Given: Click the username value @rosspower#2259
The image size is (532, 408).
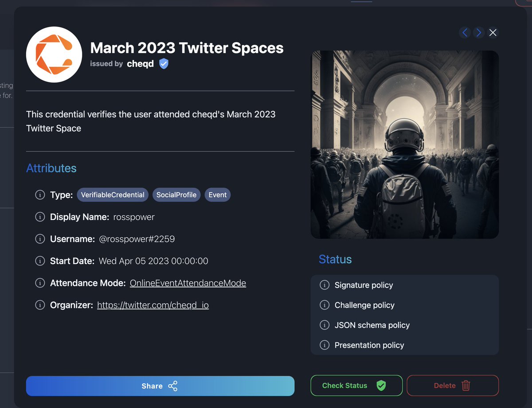Looking at the screenshot, I should pyautogui.click(x=137, y=239).
